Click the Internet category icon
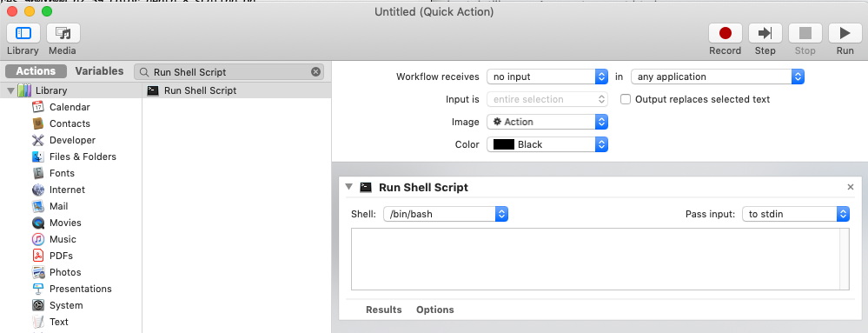 click(x=38, y=190)
